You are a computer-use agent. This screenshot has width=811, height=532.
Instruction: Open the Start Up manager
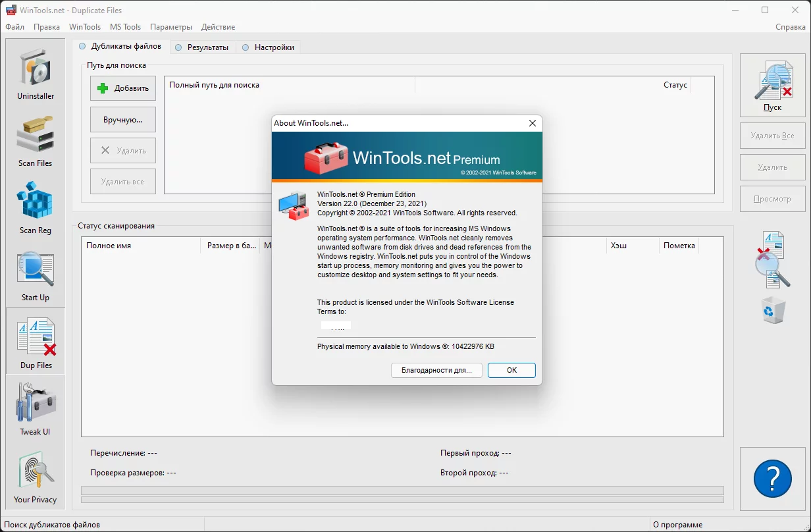pos(36,275)
